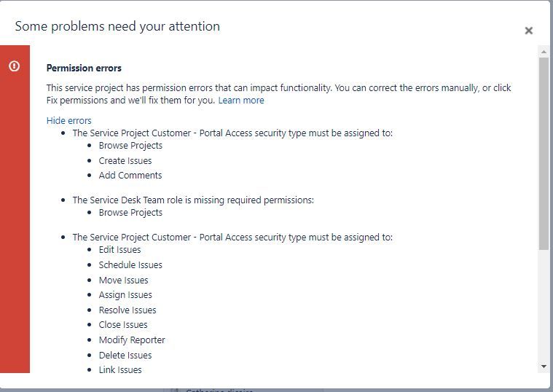Select the Create Issues list entry

(x=125, y=161)
